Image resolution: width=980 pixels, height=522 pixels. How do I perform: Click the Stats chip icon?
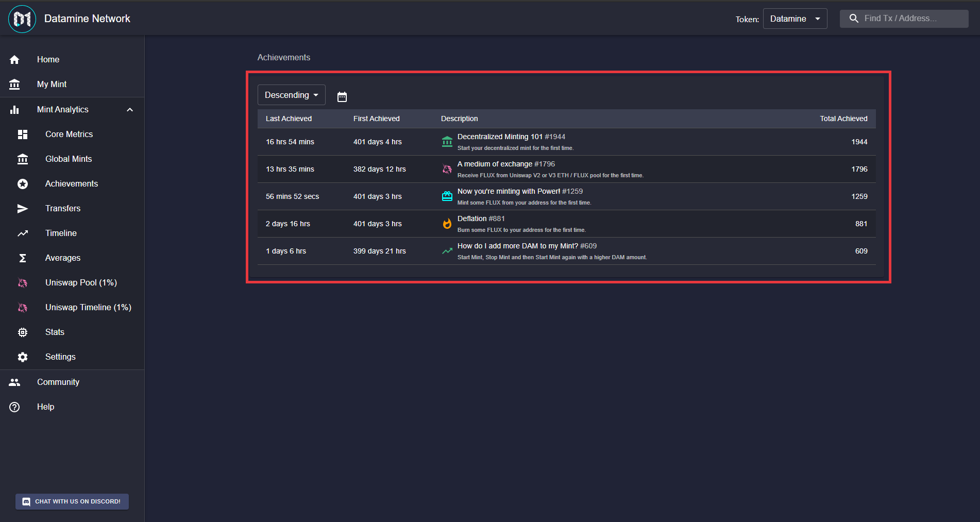23,332
